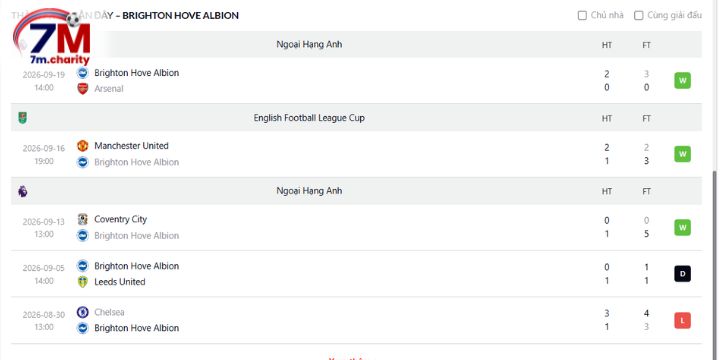Click the Chelsea club crest
The width and height of the screenshot is (720, 360).
(x=83, y=312)
